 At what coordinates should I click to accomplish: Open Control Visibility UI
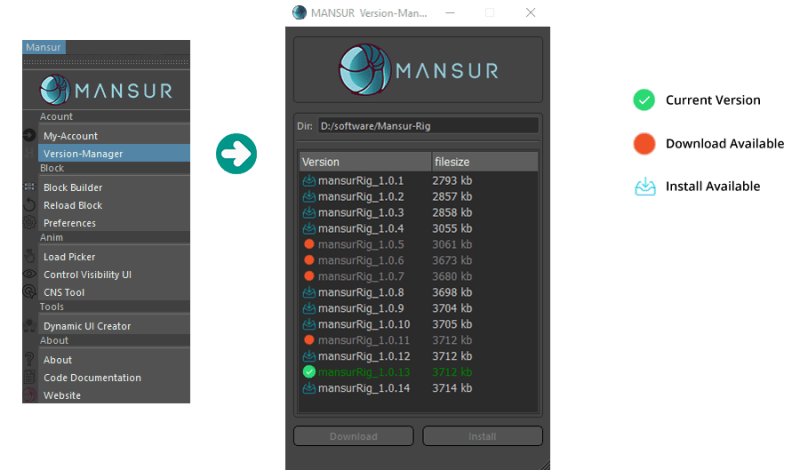[x=113, y=275]
